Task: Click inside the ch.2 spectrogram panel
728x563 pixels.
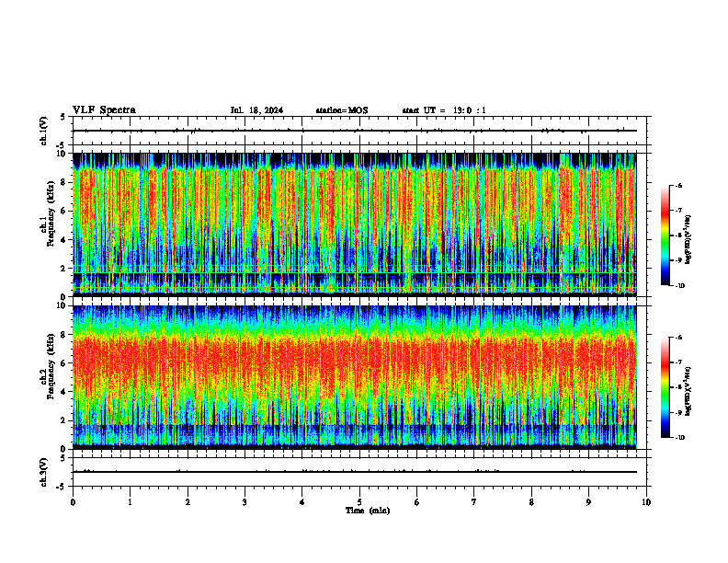Action: [x=355, y=377]
